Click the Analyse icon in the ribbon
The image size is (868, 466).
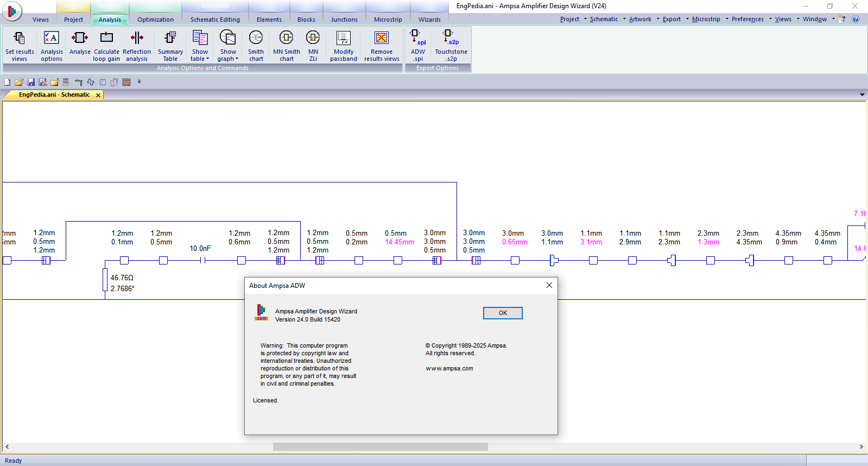click(80, 45)
